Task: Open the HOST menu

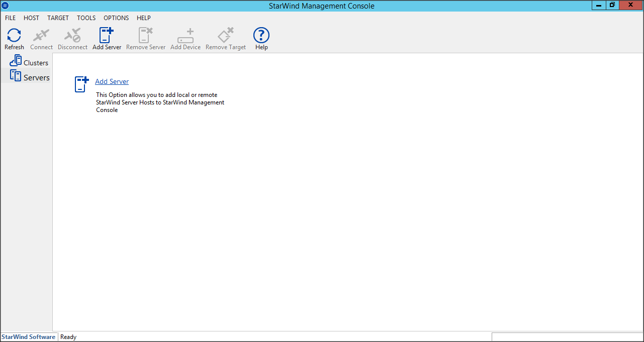Action: [31, 18]
